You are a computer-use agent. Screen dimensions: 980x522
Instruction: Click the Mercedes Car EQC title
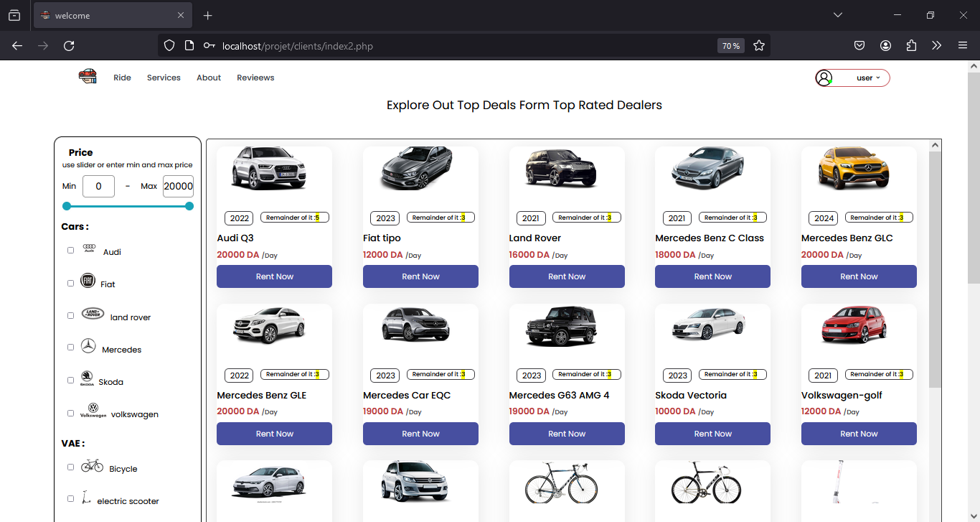click(x=407, y=396)
